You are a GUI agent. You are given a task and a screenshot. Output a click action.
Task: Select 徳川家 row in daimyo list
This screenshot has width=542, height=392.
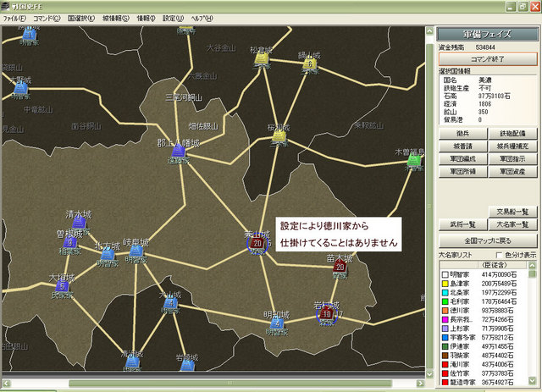click(484, 311)
